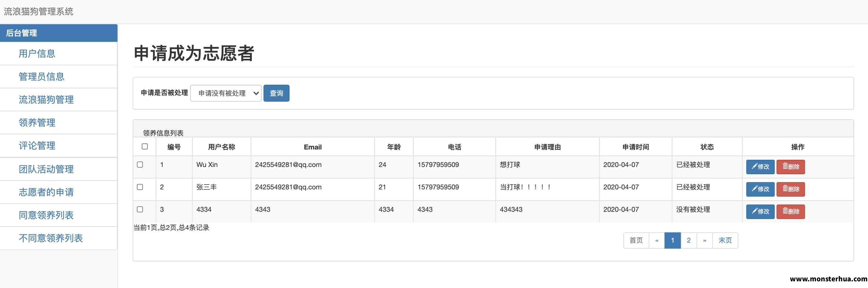
Task: Tick the select-all checkbox in table header
Action: coord(145,146)
